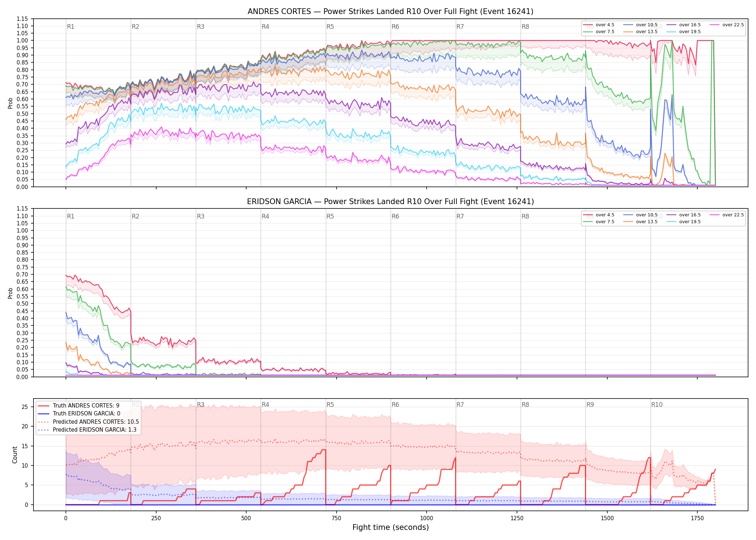
Task: Click the 1500 tick on fight time axis
Action: [x=607, y=518]
